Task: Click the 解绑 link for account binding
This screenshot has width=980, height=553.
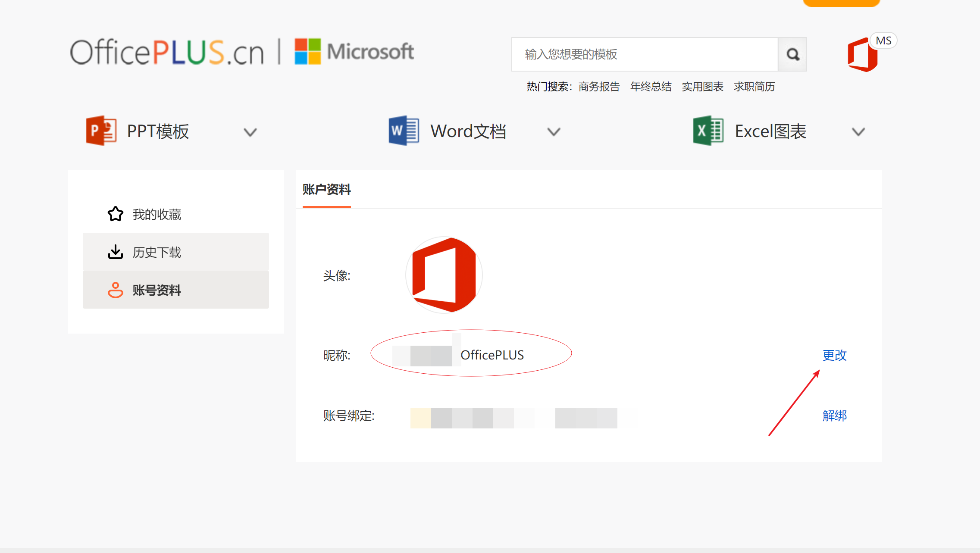Action: coord(835,416)
